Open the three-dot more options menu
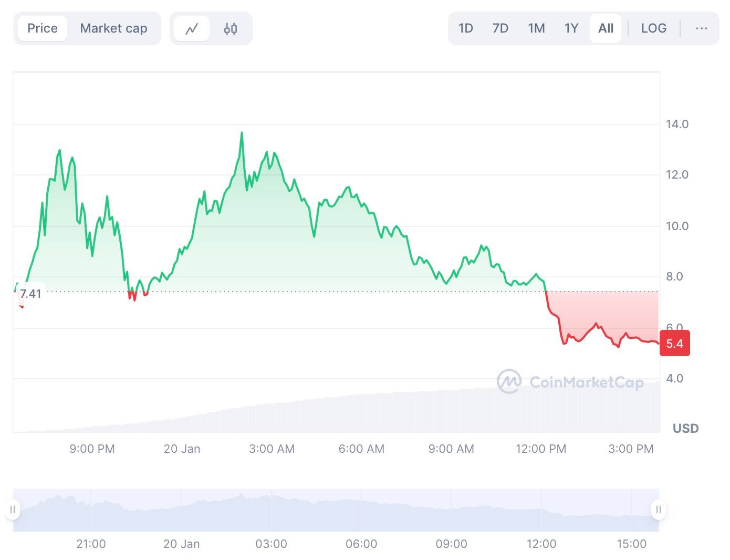Screen dimensions: 730x560 click(x=701, y=28)
